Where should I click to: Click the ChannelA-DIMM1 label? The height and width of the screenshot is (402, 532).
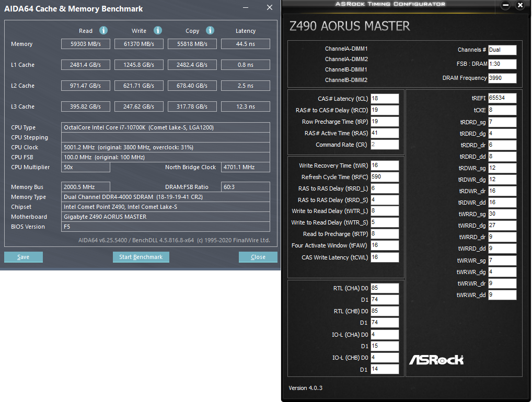tap(346, 49)
